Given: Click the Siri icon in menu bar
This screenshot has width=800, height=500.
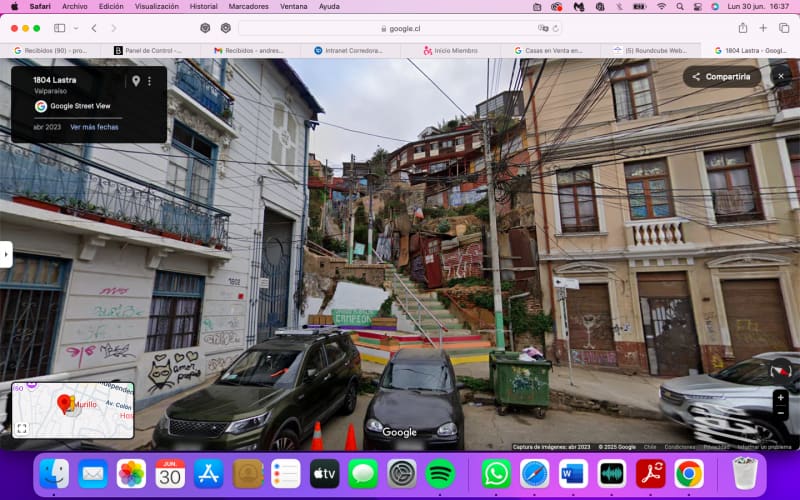Looking at the screenshot, I should [x=715, y=7].
